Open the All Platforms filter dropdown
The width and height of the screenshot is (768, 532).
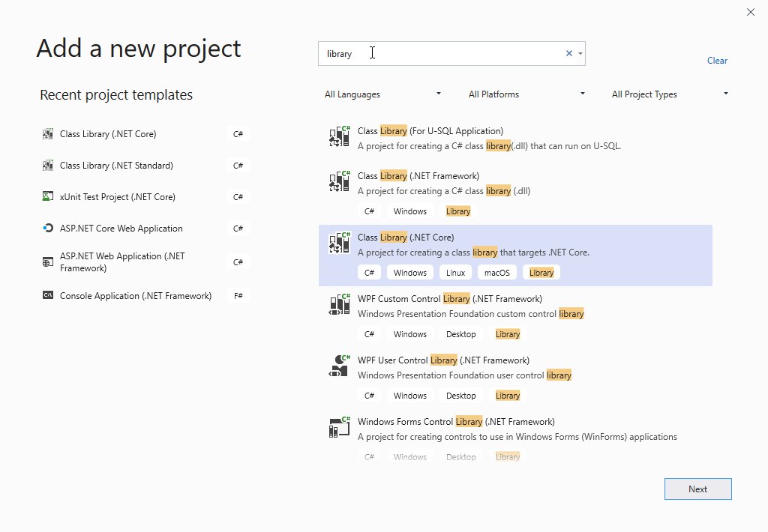tap(526, 94)
